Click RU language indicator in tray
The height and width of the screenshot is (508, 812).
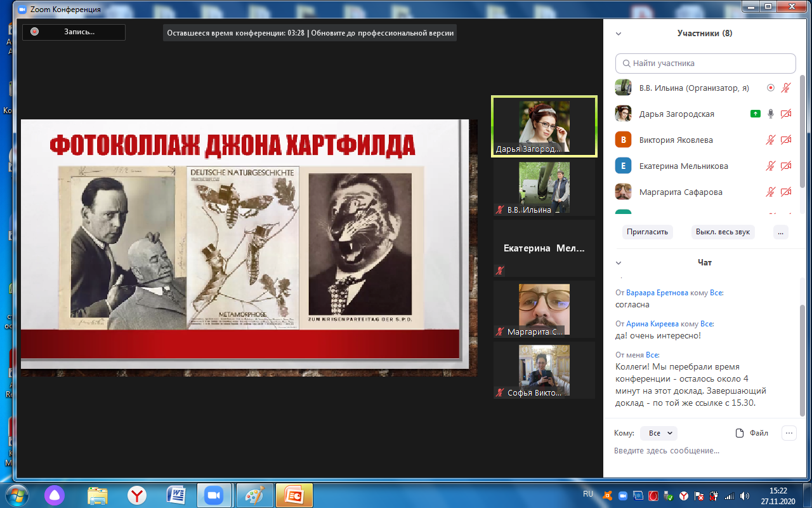(588, 494)
